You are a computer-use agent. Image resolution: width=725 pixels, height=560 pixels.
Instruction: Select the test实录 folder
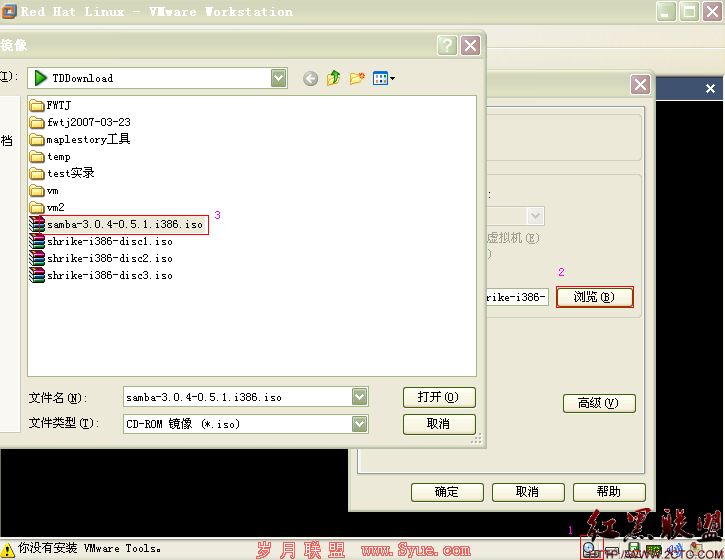[61, 173]
